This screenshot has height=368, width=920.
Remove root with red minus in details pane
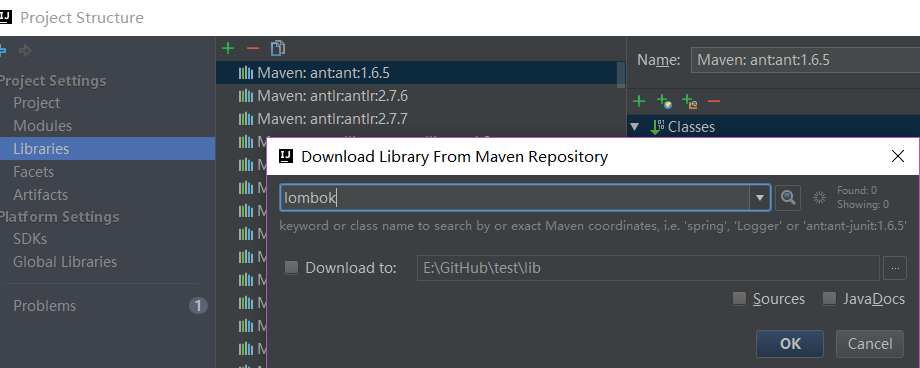click(x=714, y=102)
